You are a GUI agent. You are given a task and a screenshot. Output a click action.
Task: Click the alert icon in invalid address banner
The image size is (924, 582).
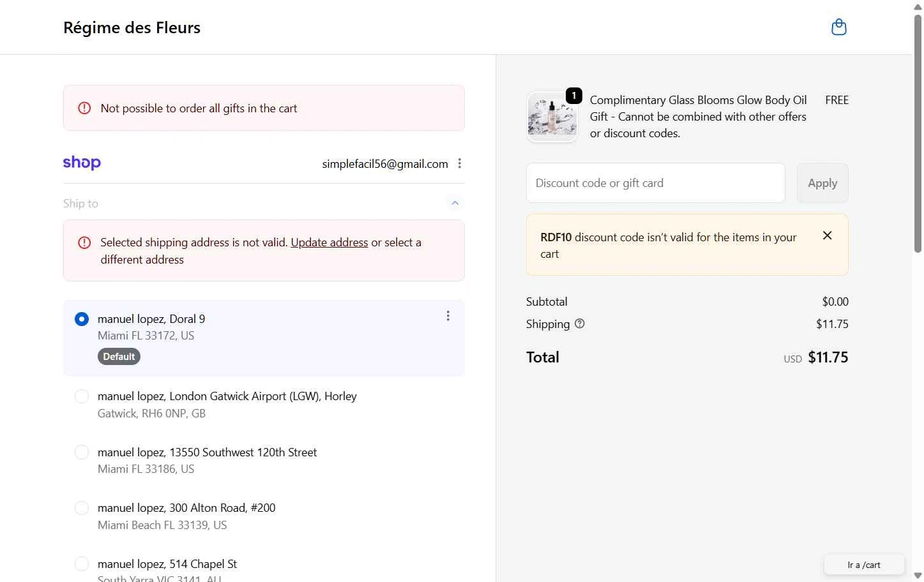click(84, 243)
